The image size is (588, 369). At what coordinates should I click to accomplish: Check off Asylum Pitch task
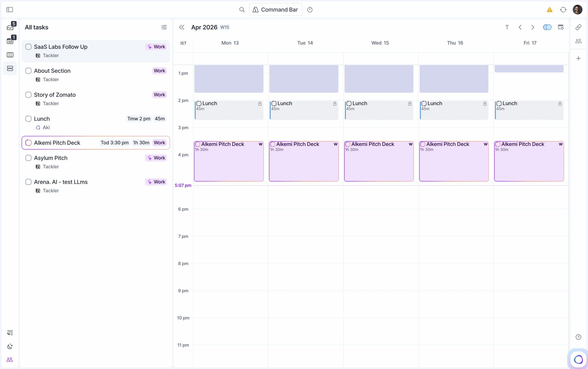click(x=28, y=158)
